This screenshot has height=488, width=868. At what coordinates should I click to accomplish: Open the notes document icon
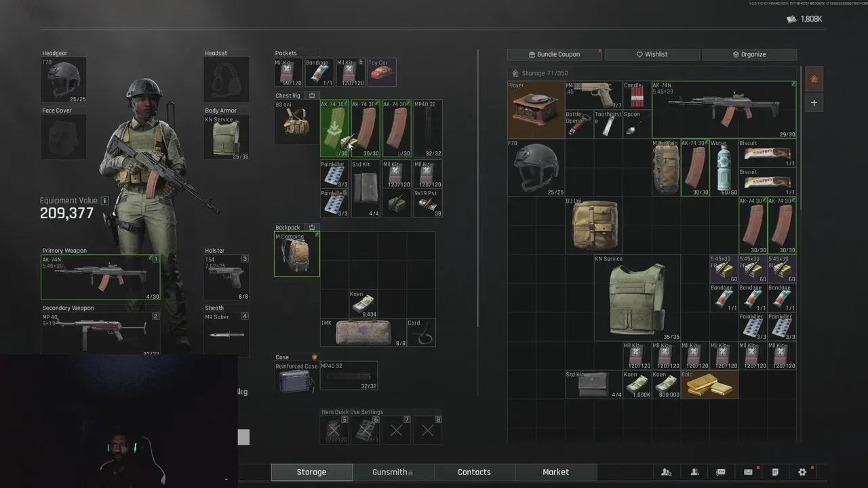775,472
